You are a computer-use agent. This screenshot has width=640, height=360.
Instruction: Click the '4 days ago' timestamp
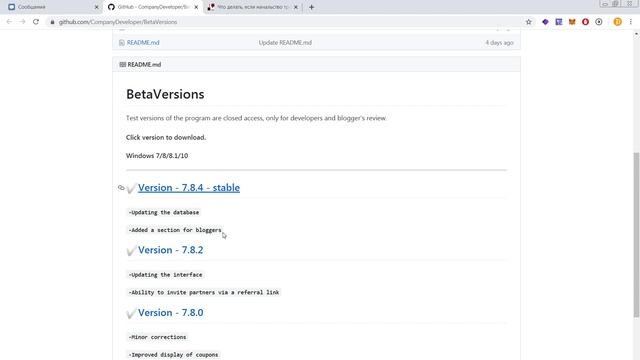pos(499,42)
